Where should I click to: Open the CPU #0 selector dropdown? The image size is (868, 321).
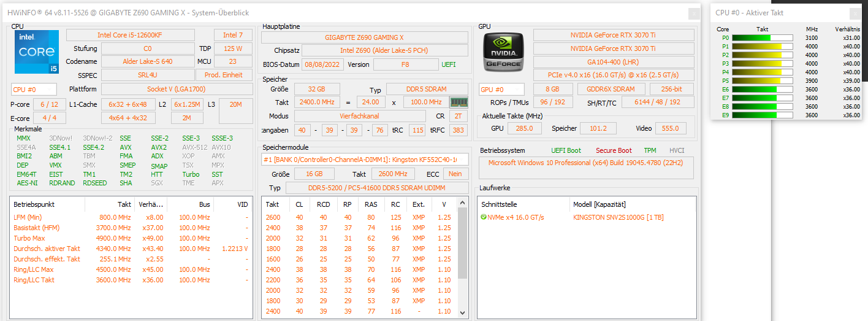(34, 89)
